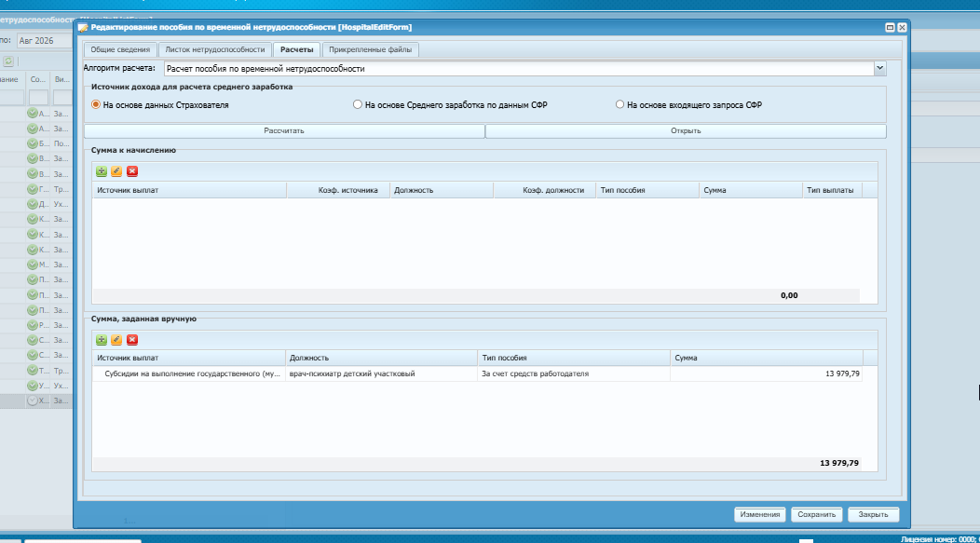Click status icon of background row Д… Ух…

tap(33, 204)
